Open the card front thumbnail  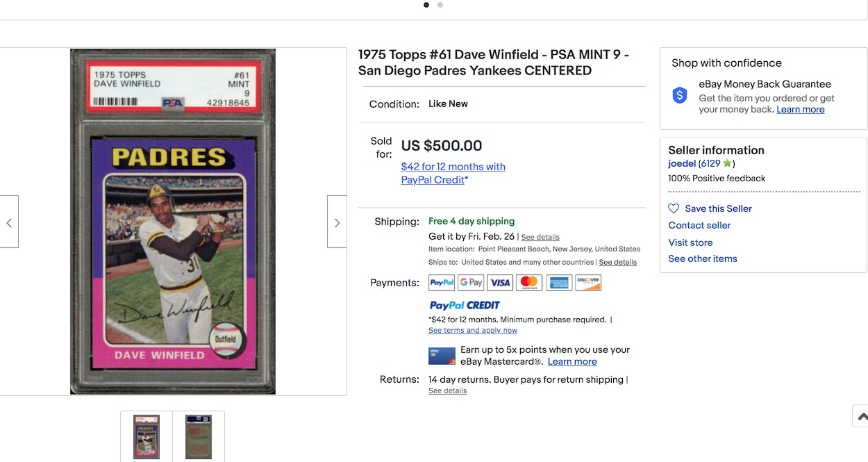[147, 436]
